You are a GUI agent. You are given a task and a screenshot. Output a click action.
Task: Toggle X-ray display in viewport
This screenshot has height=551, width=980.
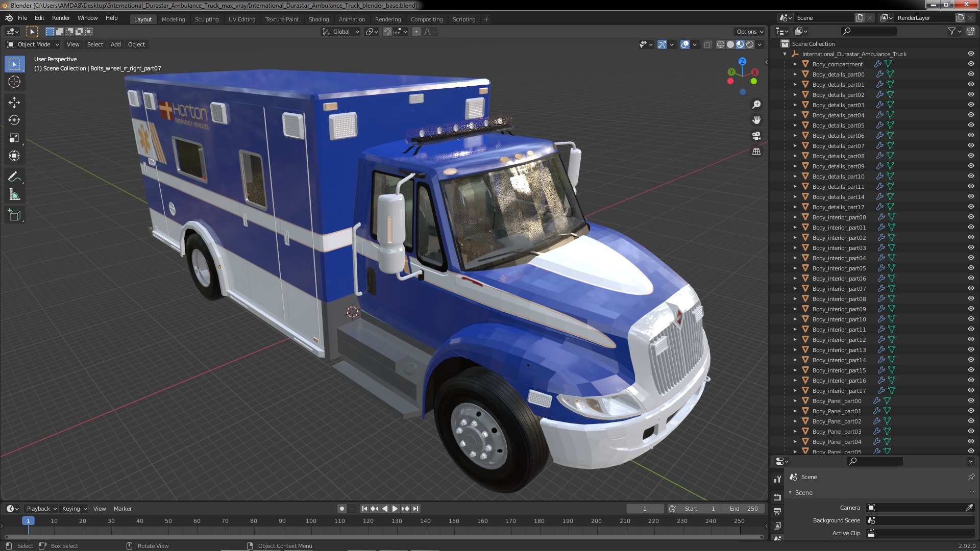click(707, 44)
